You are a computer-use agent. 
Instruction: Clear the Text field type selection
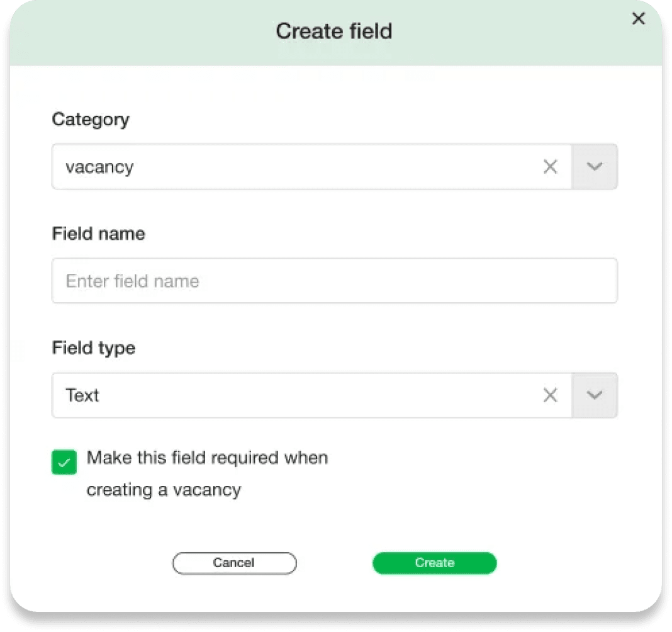point(551,395)
